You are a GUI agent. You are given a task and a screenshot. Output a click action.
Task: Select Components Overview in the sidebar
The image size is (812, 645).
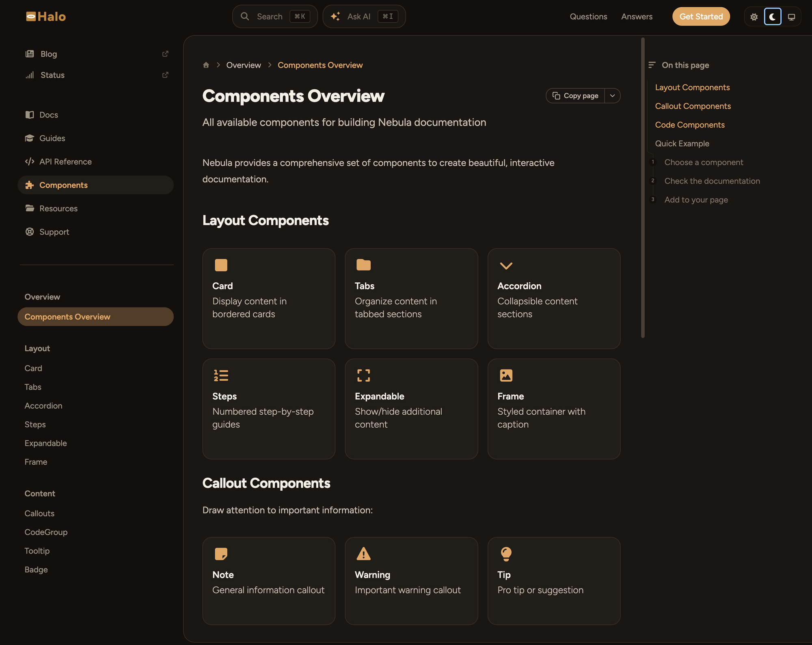point(96,317)
